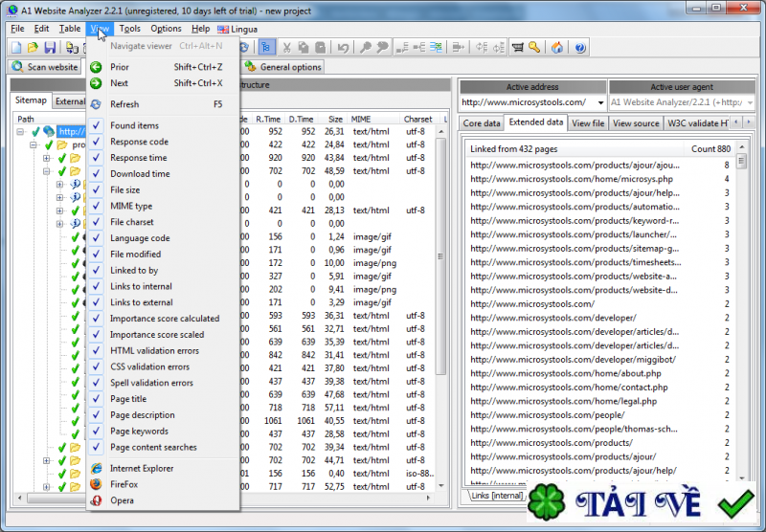766x532 pixels.
Task: Disable the Page title column
Action: tap(97, 399)
